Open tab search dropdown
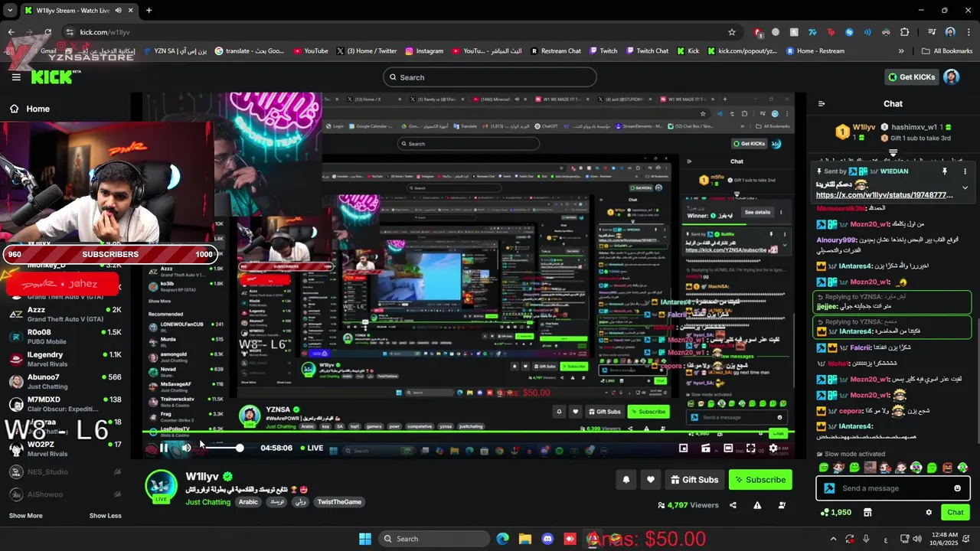 pos(10,10)
